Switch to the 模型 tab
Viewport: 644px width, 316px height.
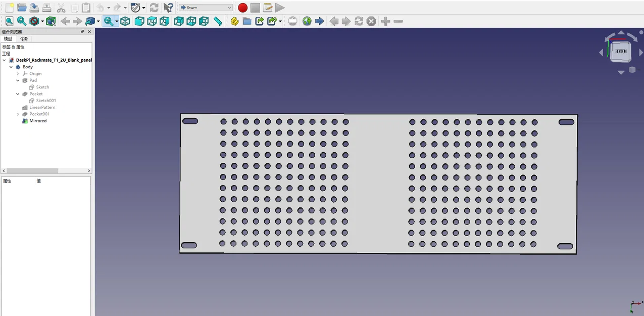click(8, 39)
